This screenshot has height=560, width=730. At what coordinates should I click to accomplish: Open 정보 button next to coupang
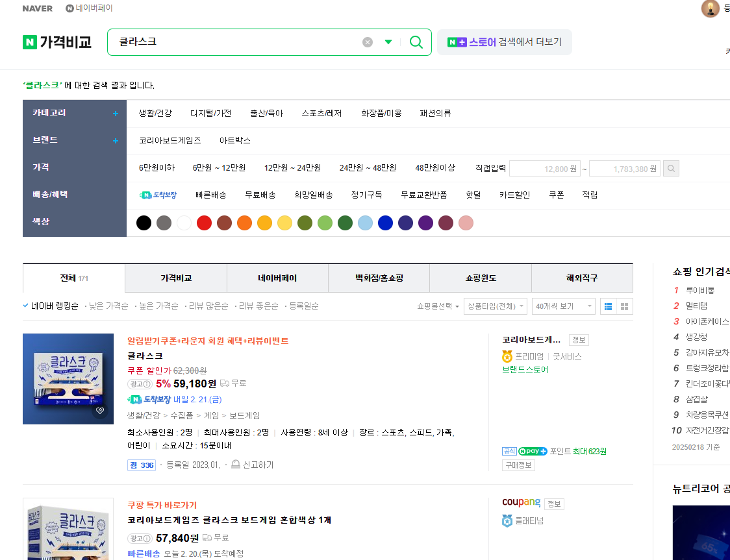click(x=554, y=504)
